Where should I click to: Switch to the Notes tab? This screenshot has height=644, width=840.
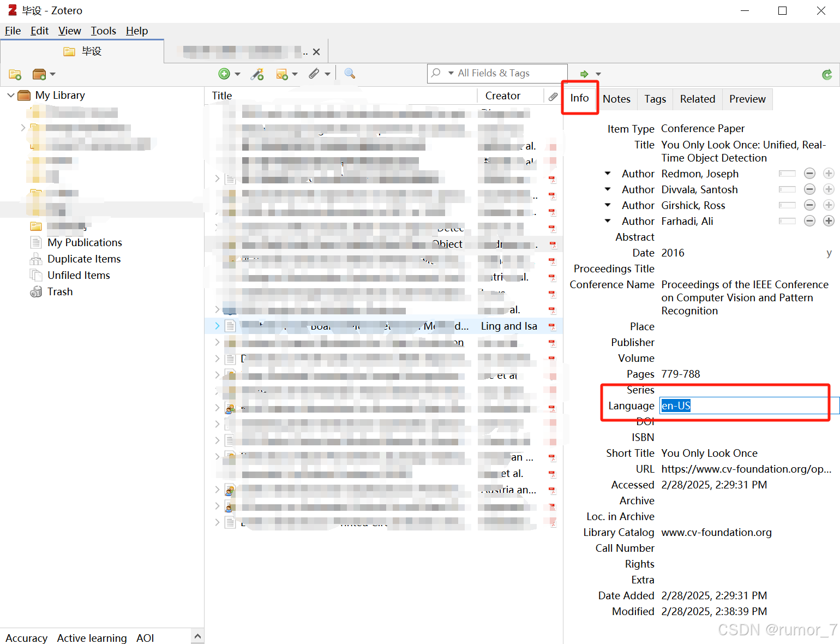[617, 99]
